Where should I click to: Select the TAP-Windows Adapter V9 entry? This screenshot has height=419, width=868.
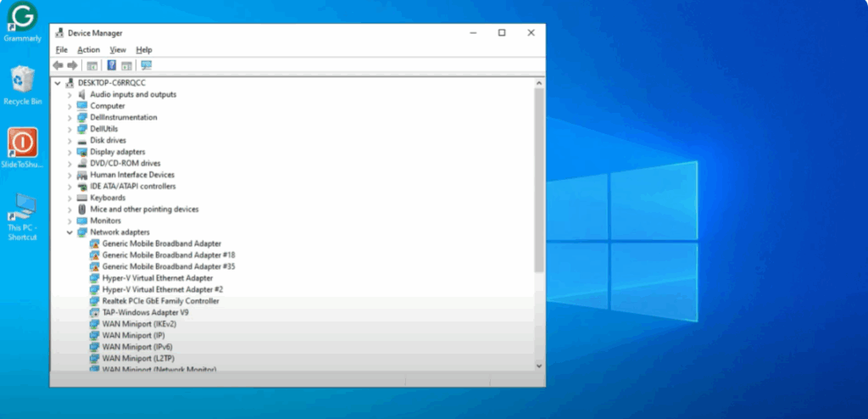coord(145,312)
